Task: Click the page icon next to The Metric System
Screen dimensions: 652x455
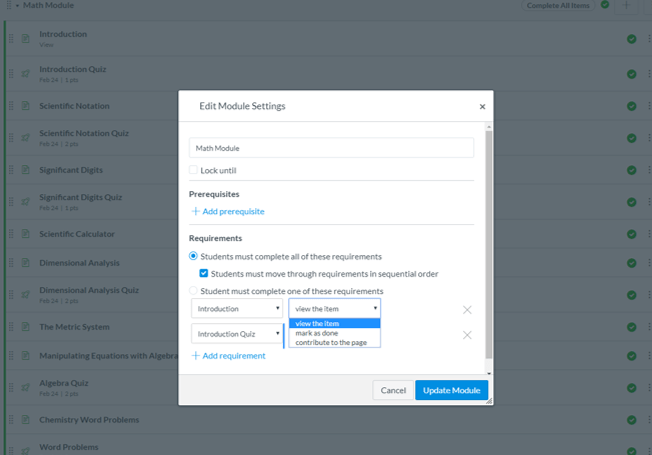Action: [26, 327]
